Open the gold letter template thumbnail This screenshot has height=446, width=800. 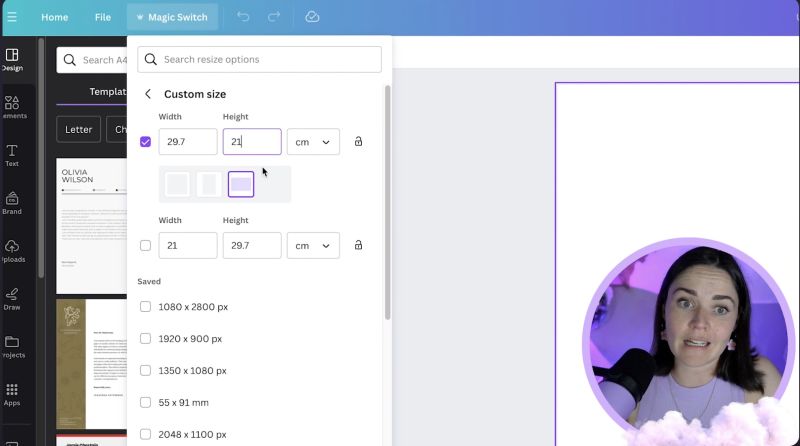coord(92,364)
